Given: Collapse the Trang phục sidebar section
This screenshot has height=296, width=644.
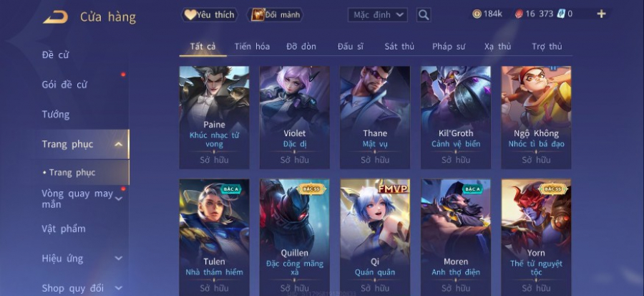Looking at the screenshot, I should pos(118,144).
